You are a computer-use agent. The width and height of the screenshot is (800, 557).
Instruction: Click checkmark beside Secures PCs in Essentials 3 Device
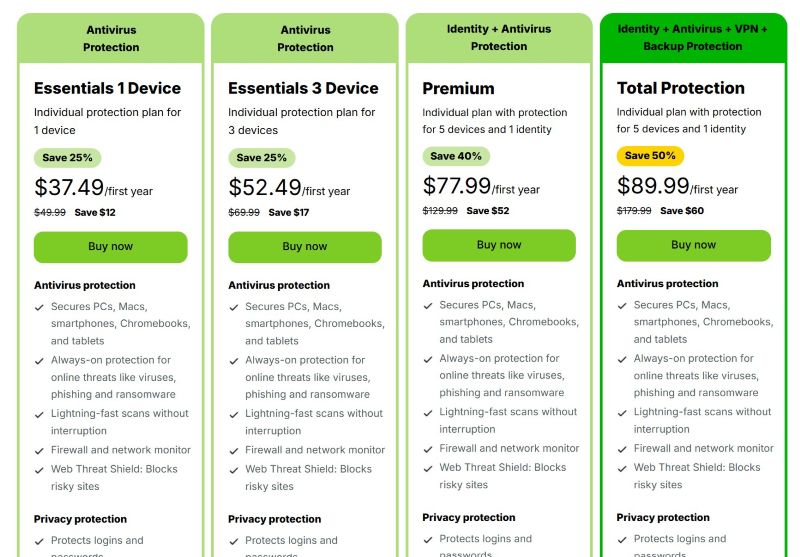pos(234,307)
